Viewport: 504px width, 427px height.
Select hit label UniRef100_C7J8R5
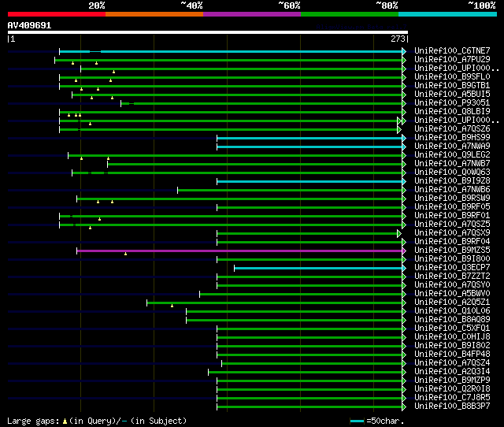[x=452, y=398]
